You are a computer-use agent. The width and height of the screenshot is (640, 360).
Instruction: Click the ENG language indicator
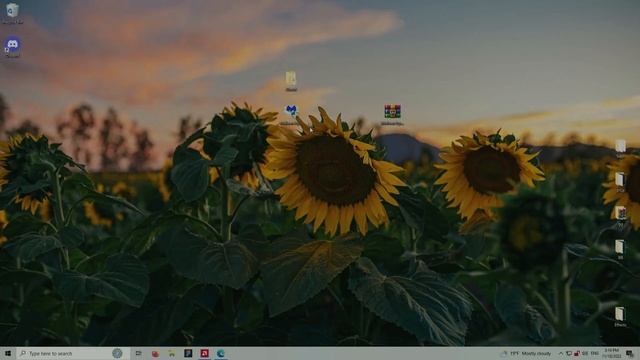(595, 353)
